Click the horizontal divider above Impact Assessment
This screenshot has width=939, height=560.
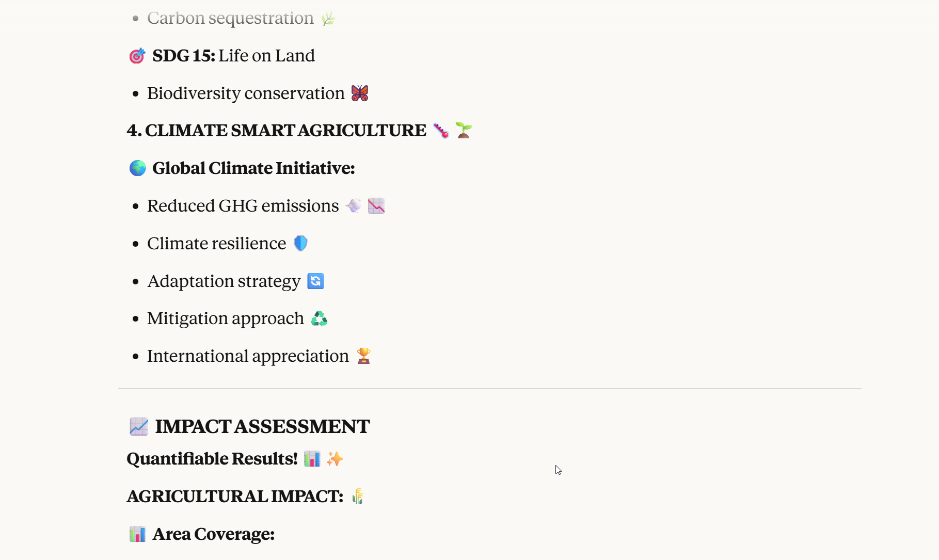tap(489, 389)
